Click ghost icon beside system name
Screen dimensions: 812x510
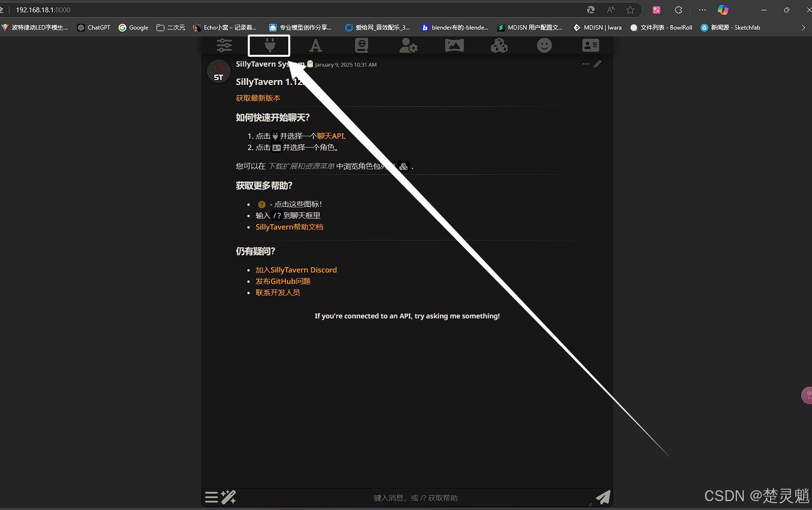pyautogui.click(x=310, y=64)
